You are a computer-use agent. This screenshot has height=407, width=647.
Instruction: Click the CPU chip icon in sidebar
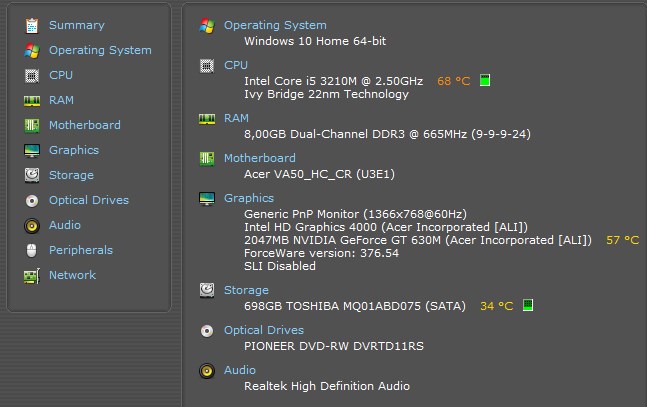tap(32, 76)
